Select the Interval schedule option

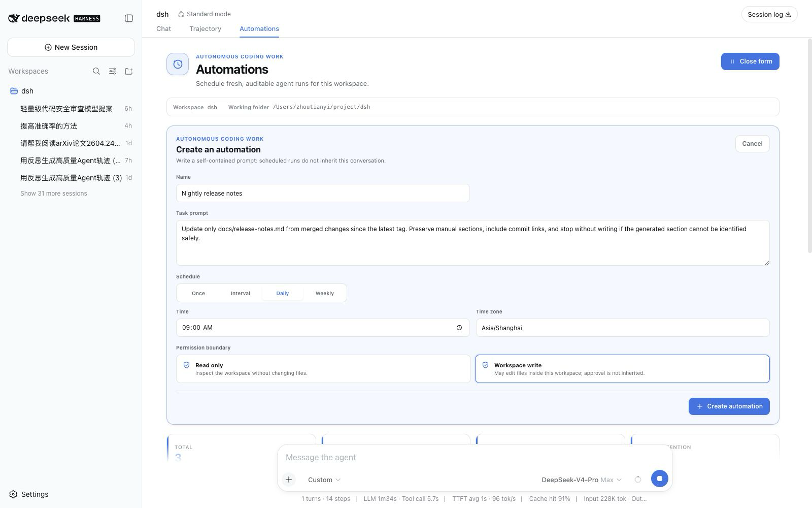click(x=241, y=293)
